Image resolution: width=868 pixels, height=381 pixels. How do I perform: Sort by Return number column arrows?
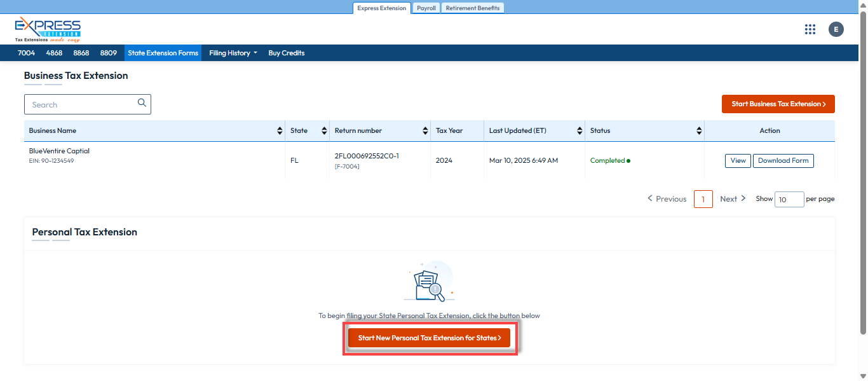click(x=426, y=130)
